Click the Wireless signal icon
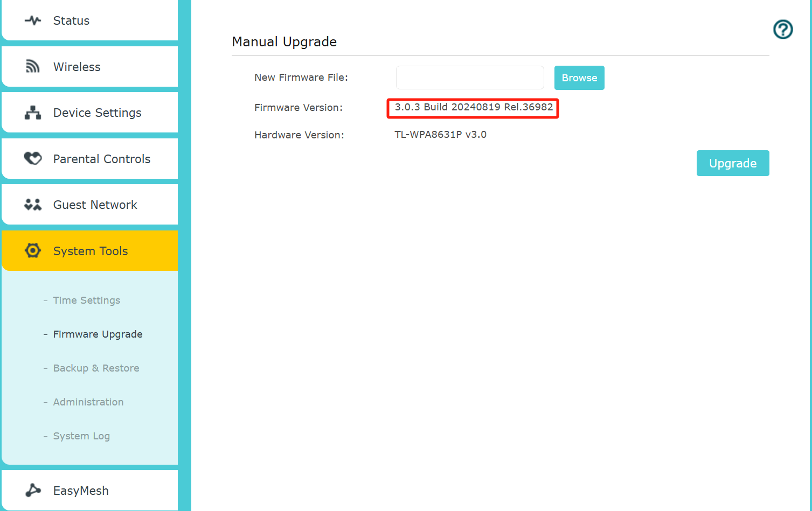 pyautogui.click(x=33, y=67)
